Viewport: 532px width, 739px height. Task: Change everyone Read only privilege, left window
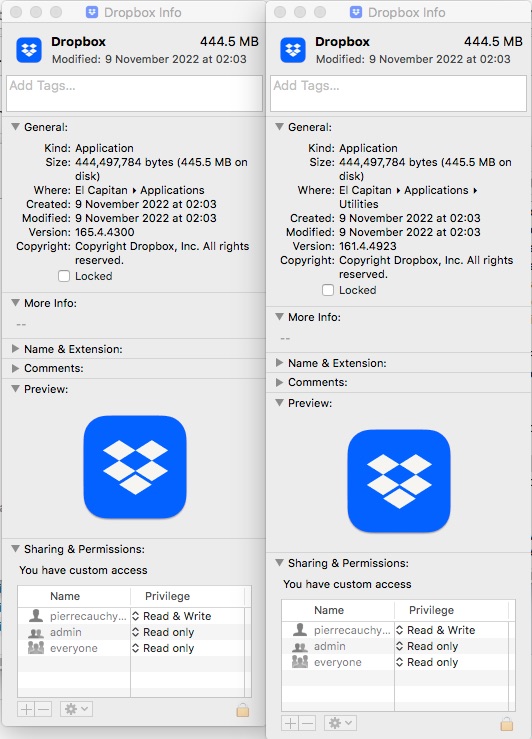click(163, 648)
